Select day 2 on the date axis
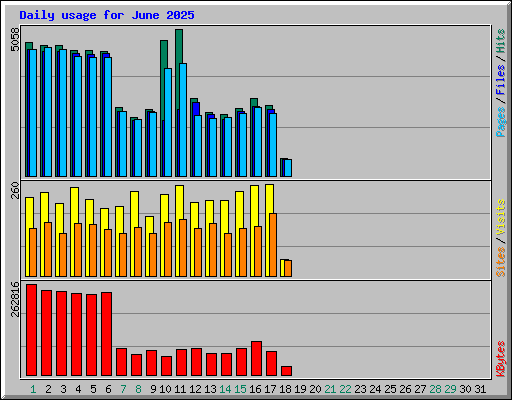 [x=48, y=389]
